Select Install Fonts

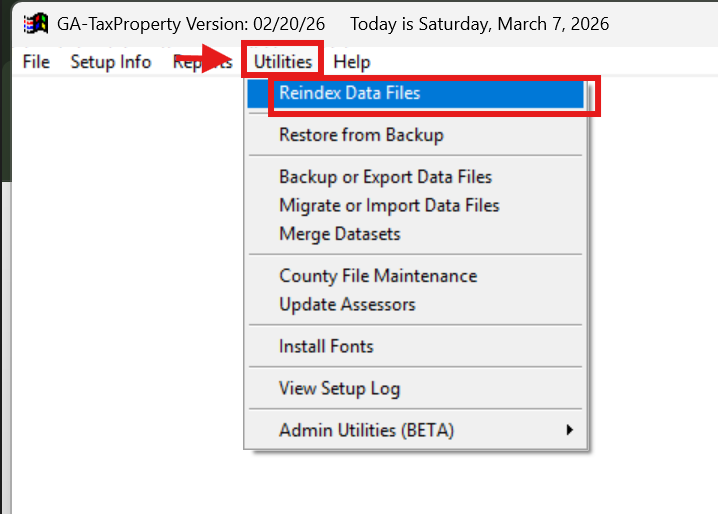click(x=326, y=346)
